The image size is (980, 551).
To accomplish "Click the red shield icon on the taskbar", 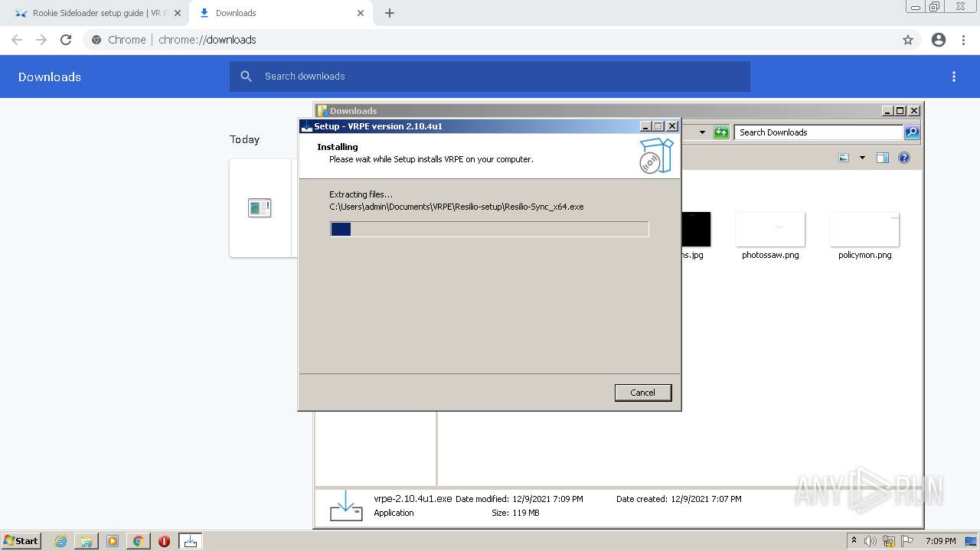I will coord(164,541).
